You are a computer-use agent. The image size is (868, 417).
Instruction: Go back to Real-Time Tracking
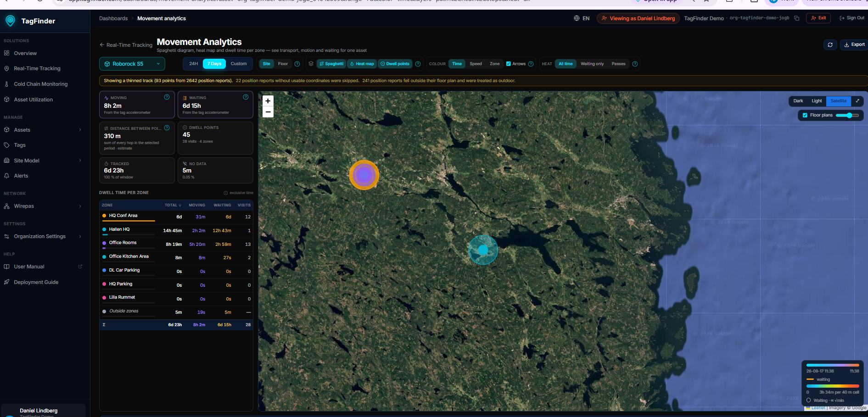pos(126,45)
